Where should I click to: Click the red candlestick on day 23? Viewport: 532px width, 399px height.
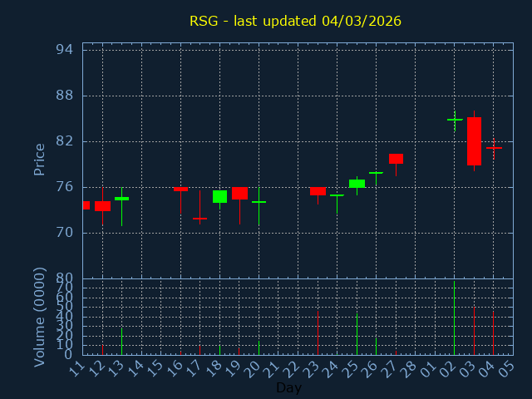coord(318,191)
